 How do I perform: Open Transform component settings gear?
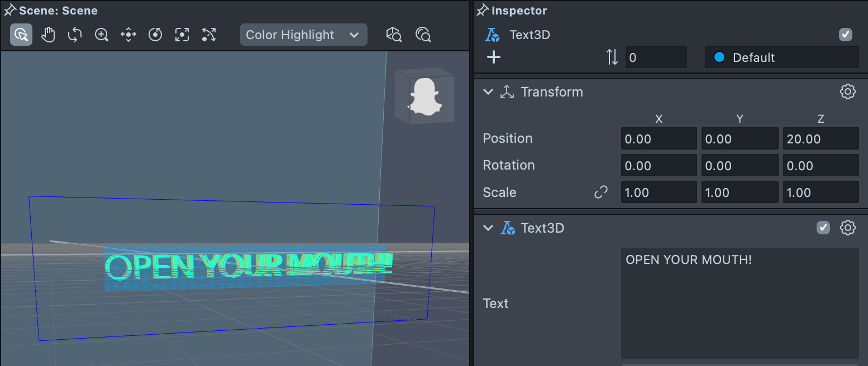pyautogui.click(x=847, y=92)
